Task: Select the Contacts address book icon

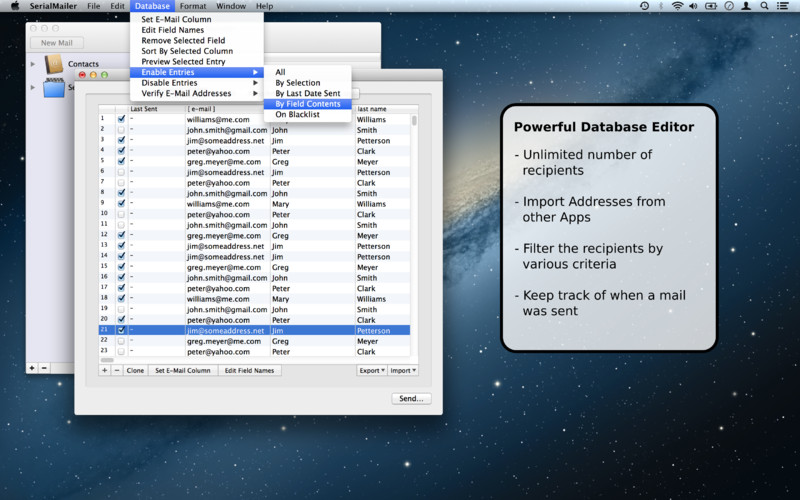Action: [x=54, y=65]
